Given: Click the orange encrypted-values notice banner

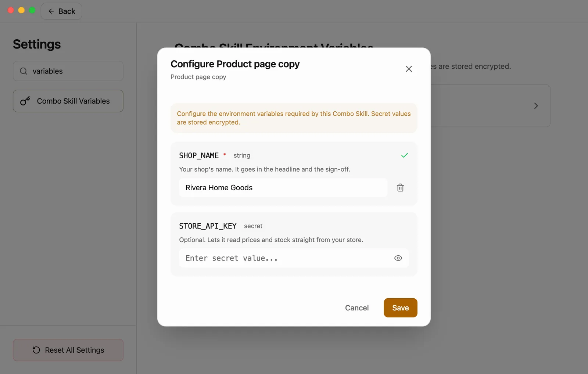Looking at the screenshot, I should pos(294,118).
